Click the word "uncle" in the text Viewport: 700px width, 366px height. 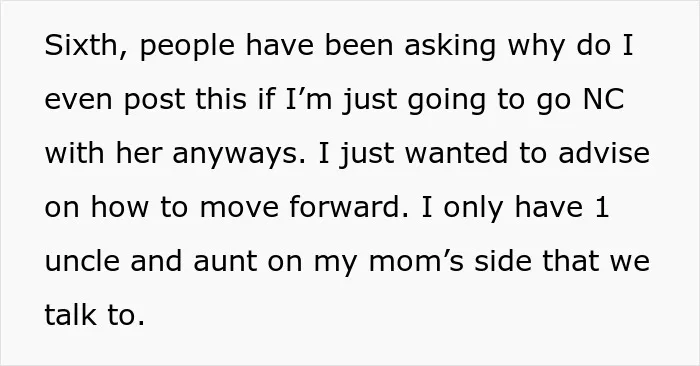[82, 261]
